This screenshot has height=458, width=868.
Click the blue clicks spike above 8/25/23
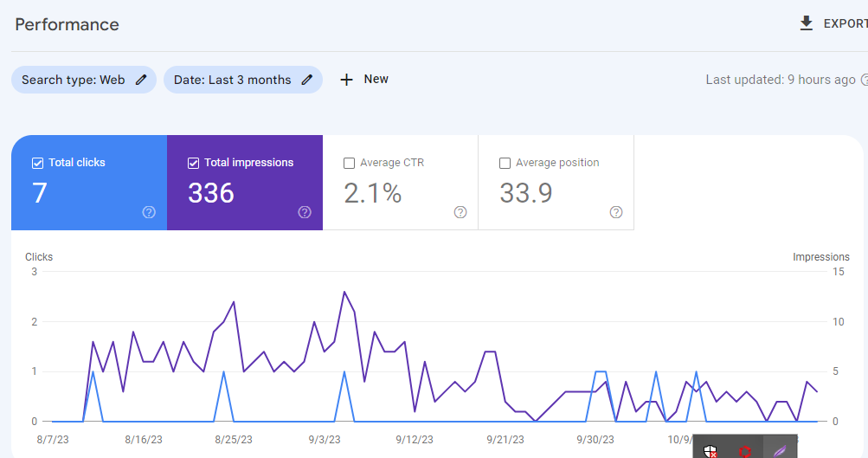(223, 371)
